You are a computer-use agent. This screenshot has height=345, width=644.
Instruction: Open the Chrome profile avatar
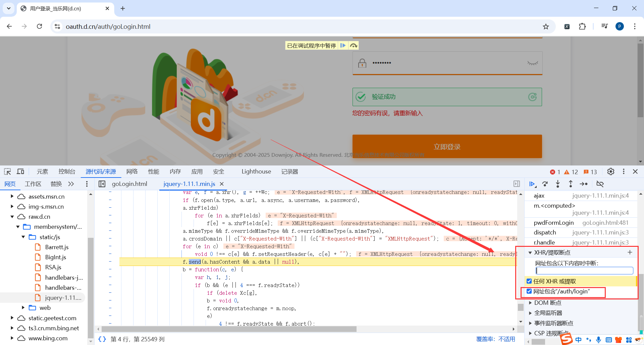click(x=620, y=26)
